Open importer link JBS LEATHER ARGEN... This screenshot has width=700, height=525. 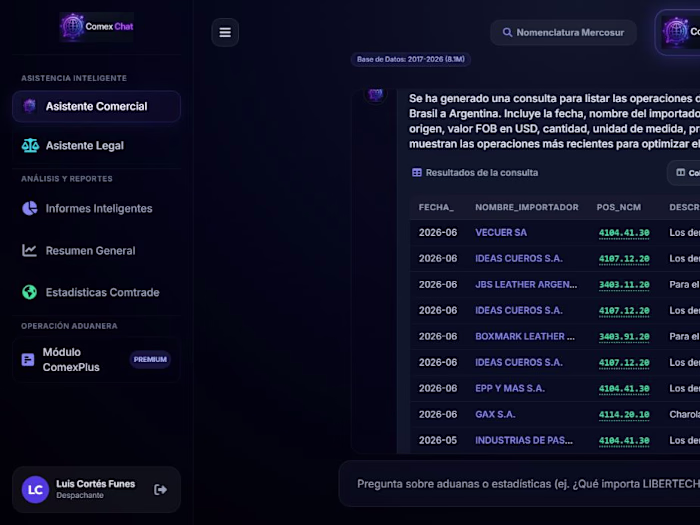(526, 284)
